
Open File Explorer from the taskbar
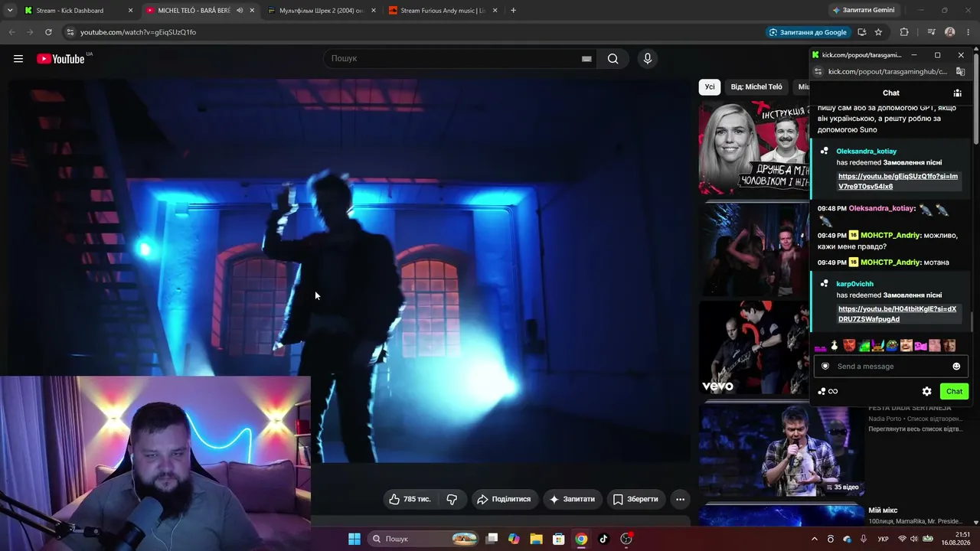536,539
